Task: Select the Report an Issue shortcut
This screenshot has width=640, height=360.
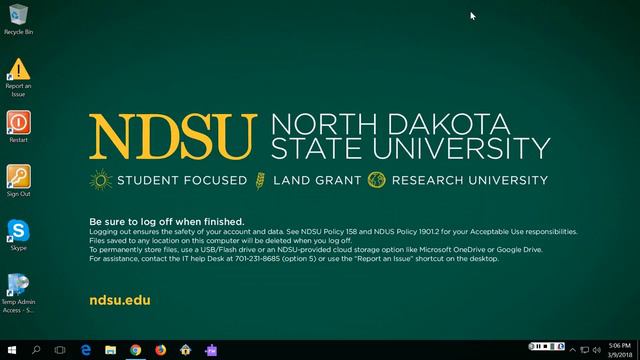Action: click(x=18, y=77)
